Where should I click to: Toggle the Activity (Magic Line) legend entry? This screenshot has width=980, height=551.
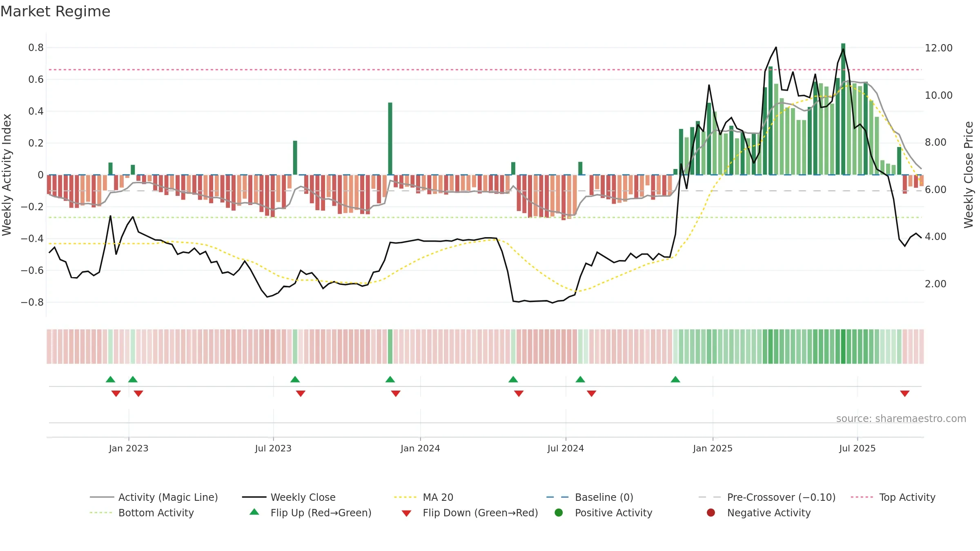coord(154,497)
